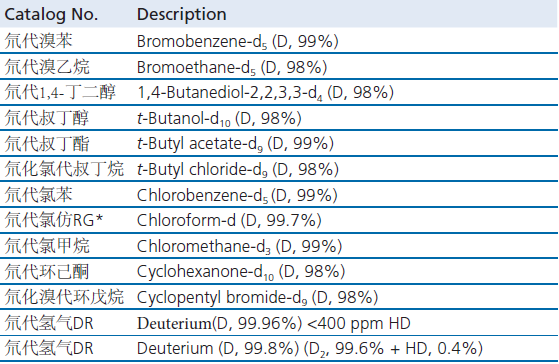Click Deuterium <400 ppm HD description
Image resolution: width=559 pixels, height=364 pixels.
274,324
